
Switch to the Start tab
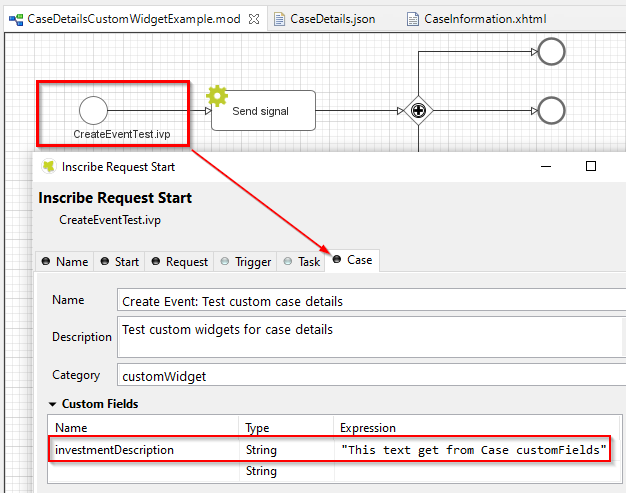coord(119,261)
